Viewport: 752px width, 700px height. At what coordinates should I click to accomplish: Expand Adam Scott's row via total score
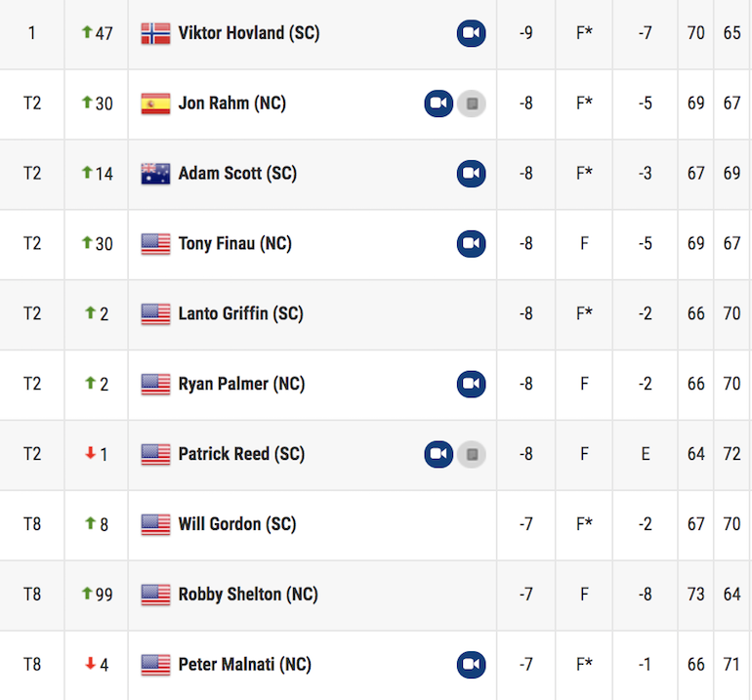point(526,174)
